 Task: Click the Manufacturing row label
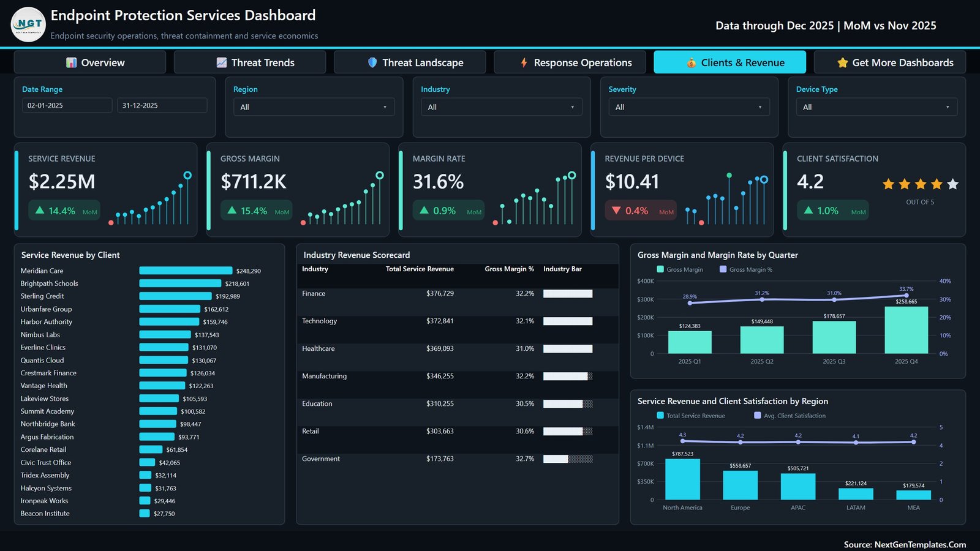coord(324,377)
